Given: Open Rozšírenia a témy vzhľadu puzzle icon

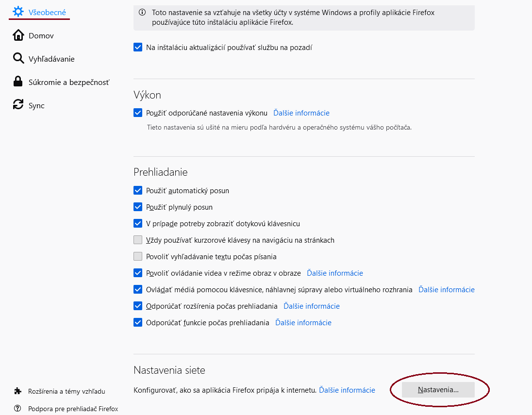Looking at the screenshot, I should [x=17, y=391].
